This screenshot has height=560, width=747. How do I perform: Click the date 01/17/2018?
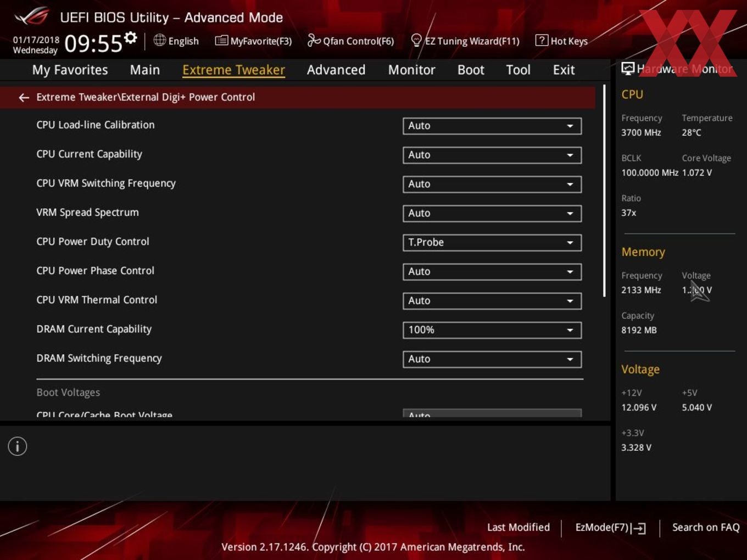click(x=36, y=40)
